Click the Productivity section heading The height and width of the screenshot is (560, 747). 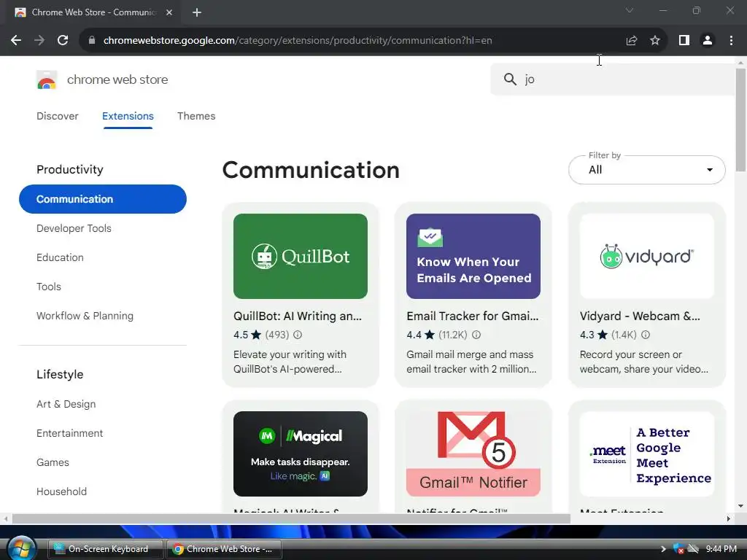point(70,169)
